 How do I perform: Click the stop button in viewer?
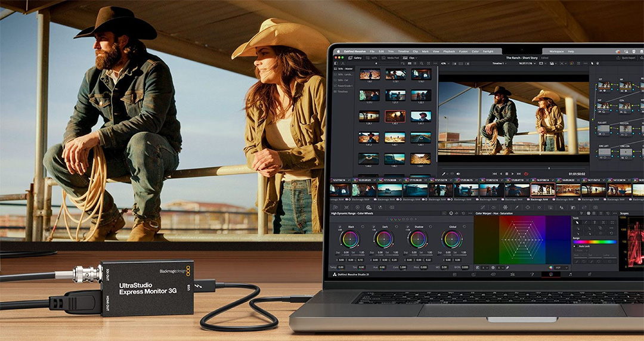point(507,174)
